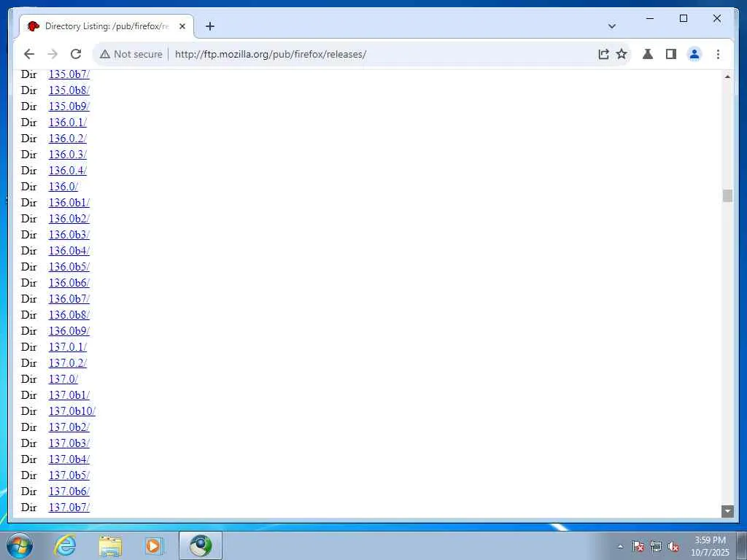Close the Directory Listing tab

click(182, 26)
